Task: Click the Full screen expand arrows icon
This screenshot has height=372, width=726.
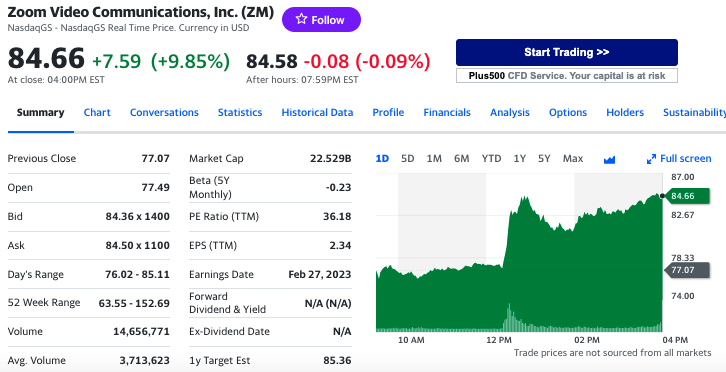Action: point(651,159)
